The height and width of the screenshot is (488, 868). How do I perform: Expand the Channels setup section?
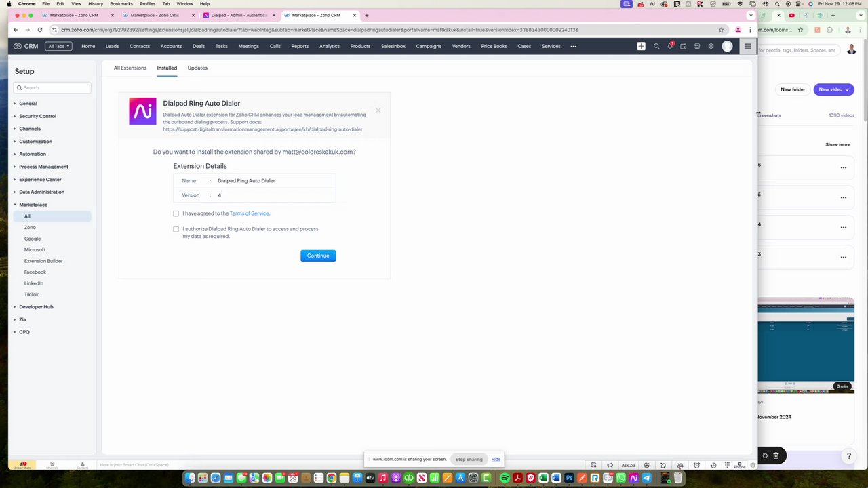pyautogui.click(x=30, y=129)
